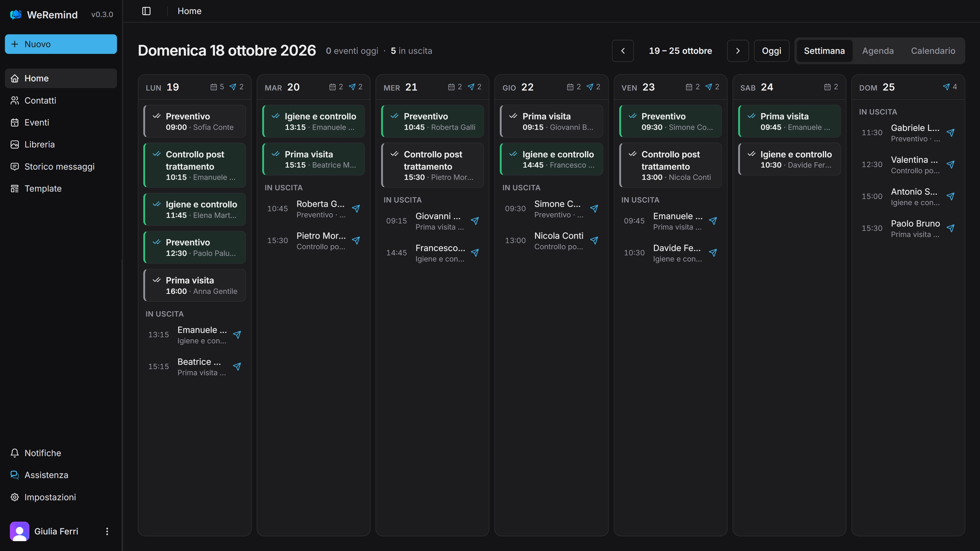Send the 10:45 Roberta G. message
Viewport: 980px width, 551px height.
[x=356, y=209]
